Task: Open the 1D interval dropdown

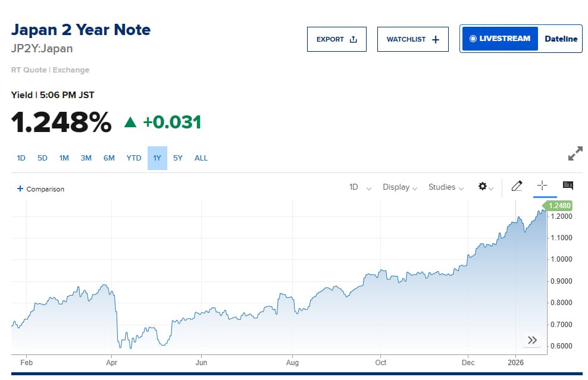Action: tap(360, 187)
